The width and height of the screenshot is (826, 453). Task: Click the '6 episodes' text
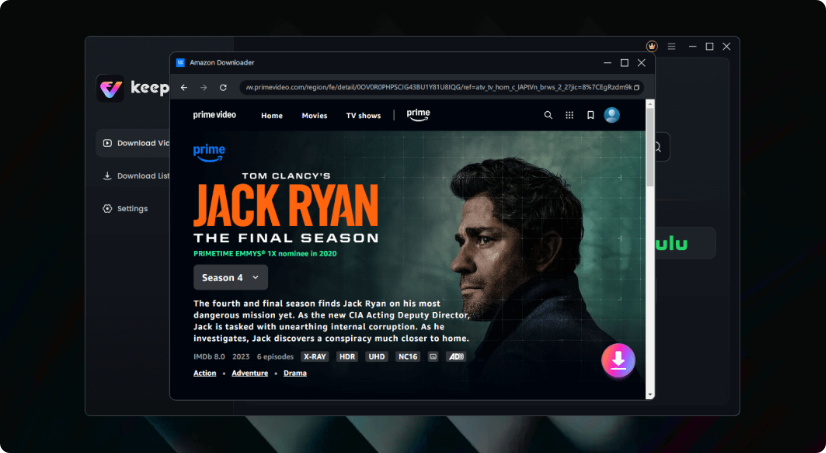tap(275, 357)
